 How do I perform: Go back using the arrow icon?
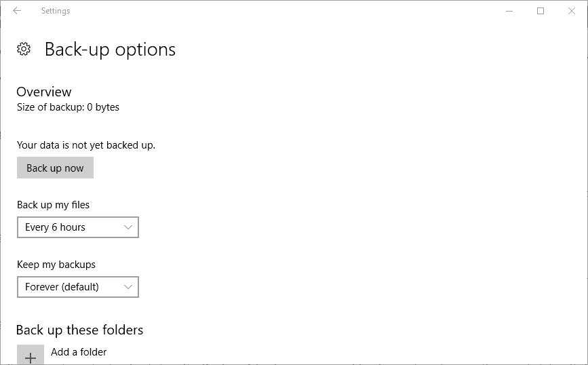pyautogui.click(x=17, y=11)
